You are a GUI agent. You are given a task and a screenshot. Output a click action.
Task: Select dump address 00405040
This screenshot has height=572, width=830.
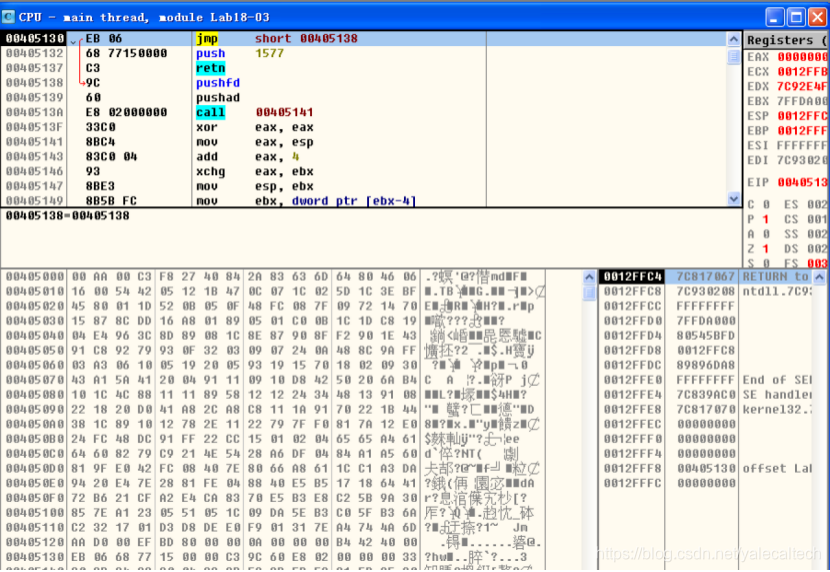tap(35, 335)
